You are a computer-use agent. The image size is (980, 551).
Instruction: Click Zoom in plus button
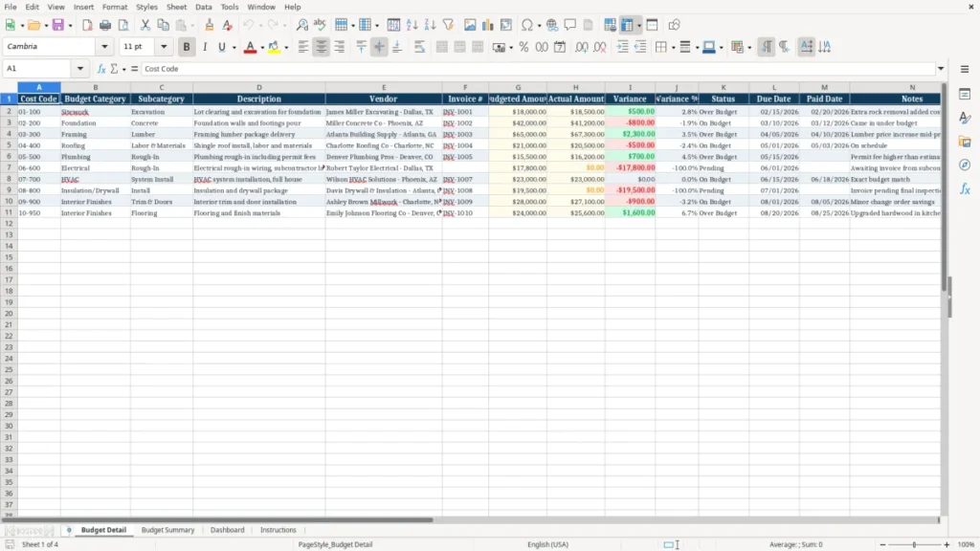pyautogui.click(x=947, y=544)
